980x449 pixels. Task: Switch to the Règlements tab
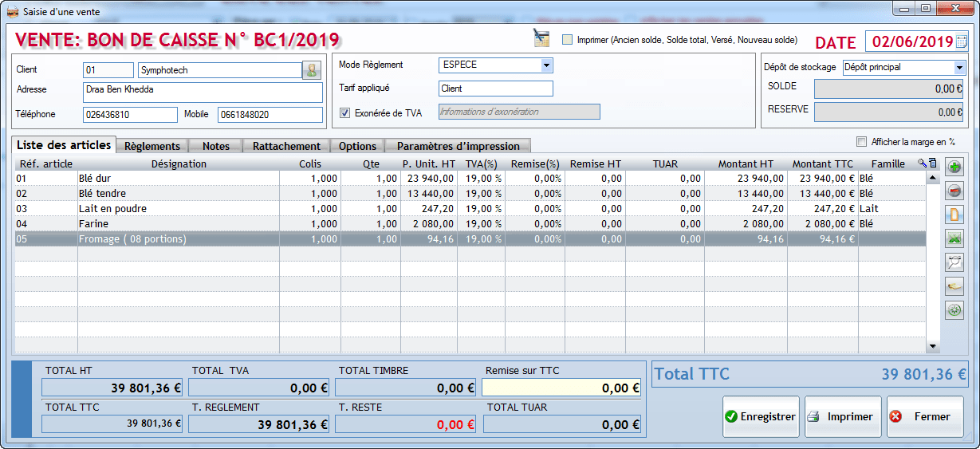(154, 146)
